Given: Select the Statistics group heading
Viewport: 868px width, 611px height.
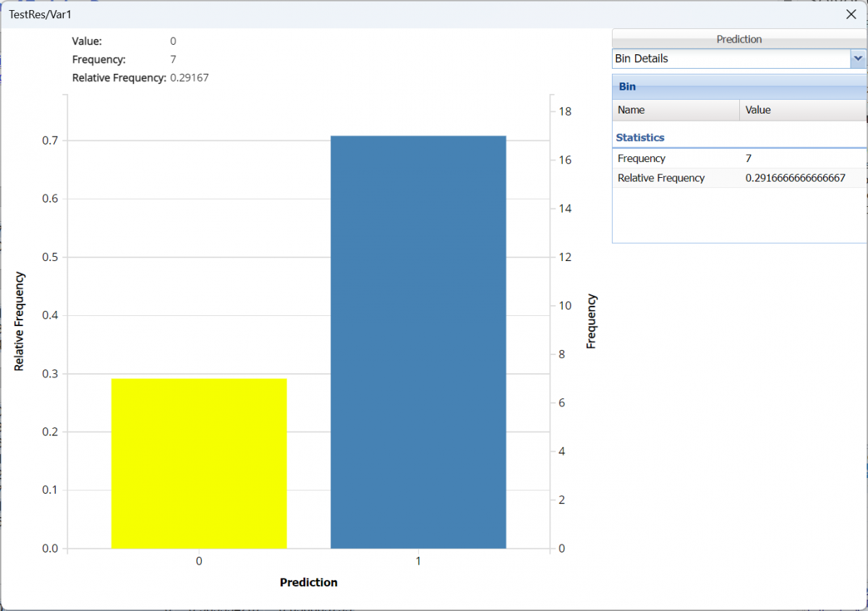Looking at the screenshot, I should [640, 137].
